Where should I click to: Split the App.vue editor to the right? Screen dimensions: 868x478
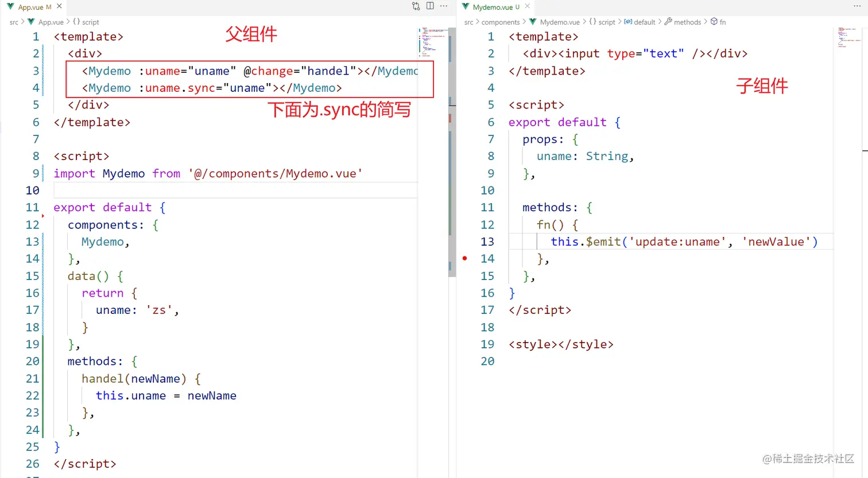pos(430,6)
